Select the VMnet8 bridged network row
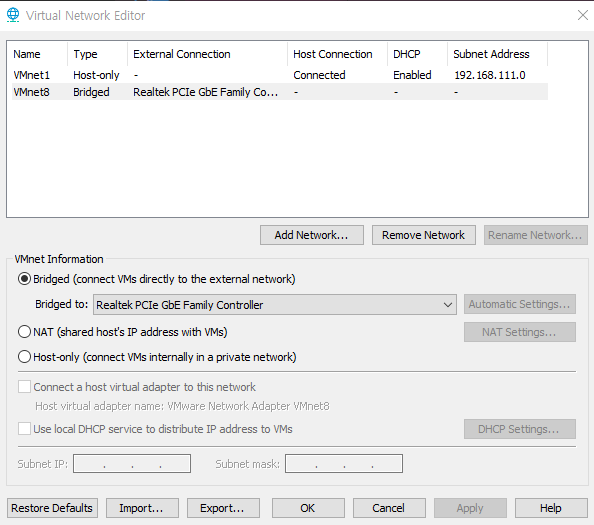Screen dimensions: 594x525 click(x=280, y=92)
